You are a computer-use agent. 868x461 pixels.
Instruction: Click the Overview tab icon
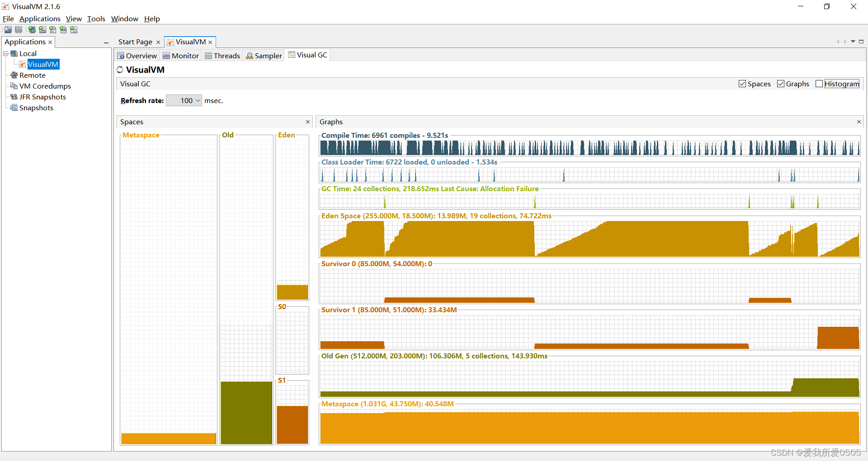coord(121,56)
